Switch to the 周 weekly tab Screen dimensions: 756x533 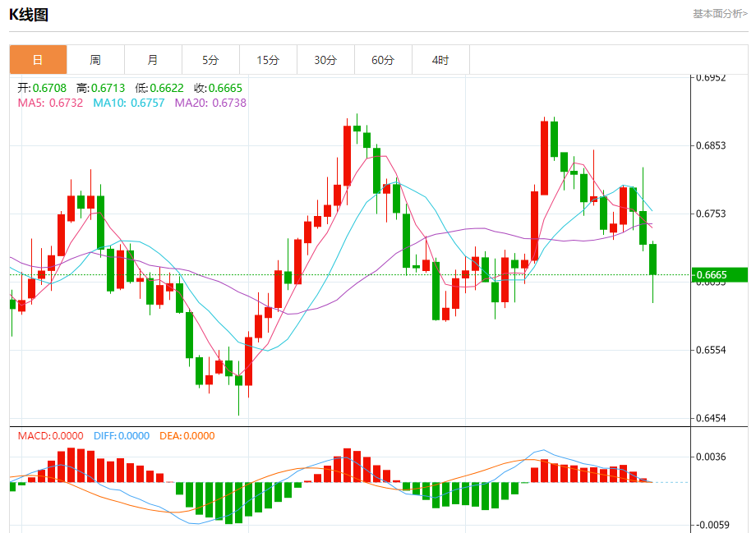pos(95,60)
